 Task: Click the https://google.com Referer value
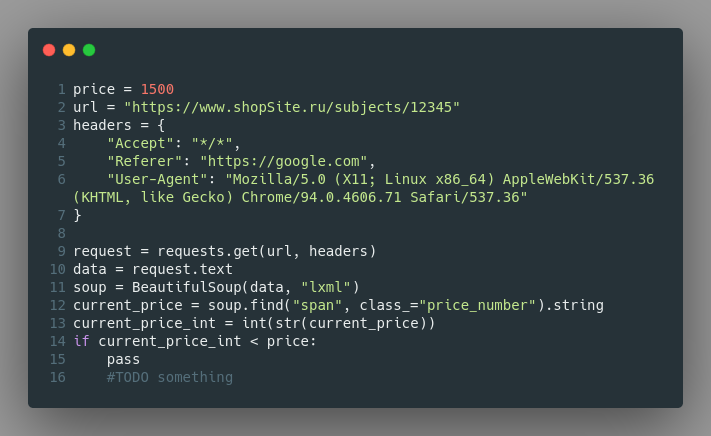point(284,161)
